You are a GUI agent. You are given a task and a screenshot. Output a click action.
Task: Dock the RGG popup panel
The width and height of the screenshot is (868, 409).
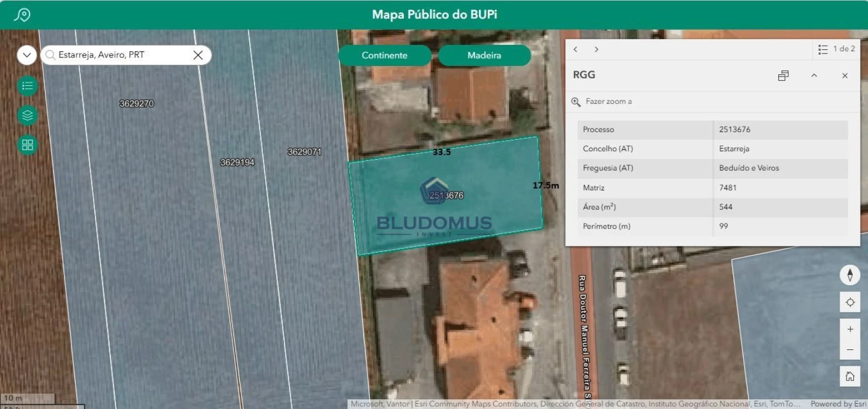(x=783, y=76)
